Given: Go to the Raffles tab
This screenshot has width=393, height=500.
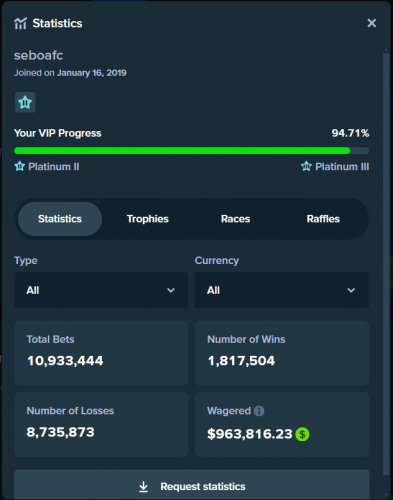Looking at the screenshot, I should click(323, 219).
